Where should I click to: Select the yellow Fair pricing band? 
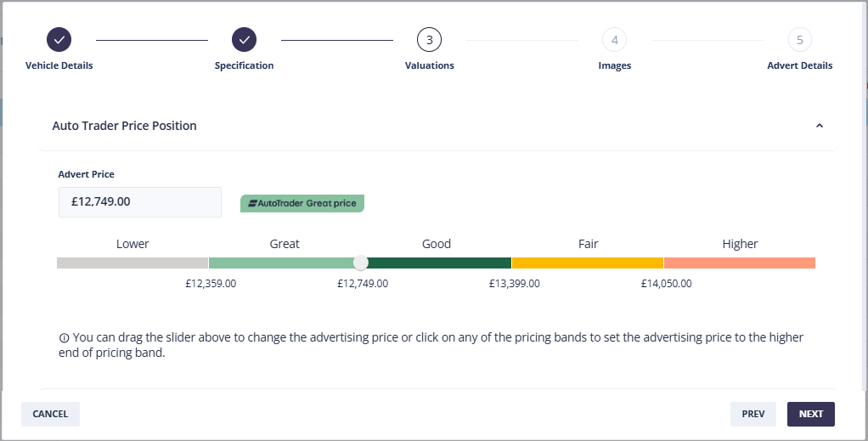[x=588, y=263]
